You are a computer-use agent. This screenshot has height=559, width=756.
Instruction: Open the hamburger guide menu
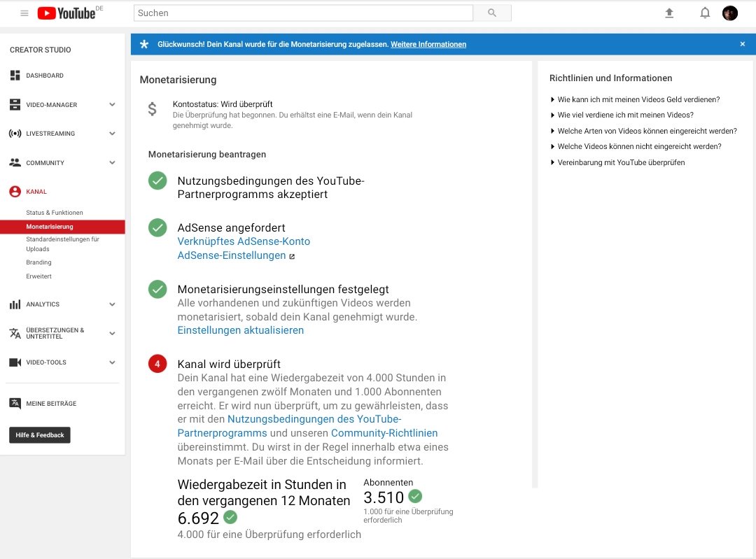(x=24, y=13)
